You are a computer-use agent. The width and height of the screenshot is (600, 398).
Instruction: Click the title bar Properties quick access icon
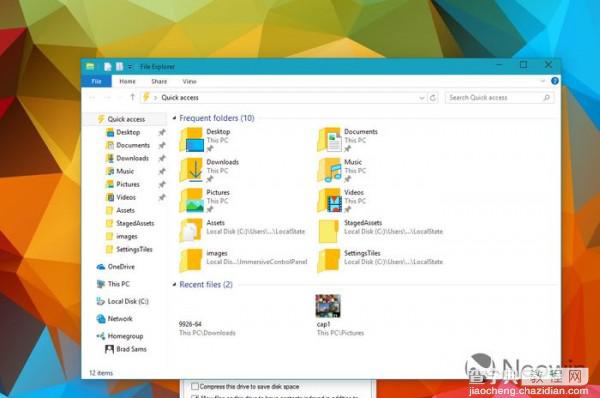[x=108, y=67]
